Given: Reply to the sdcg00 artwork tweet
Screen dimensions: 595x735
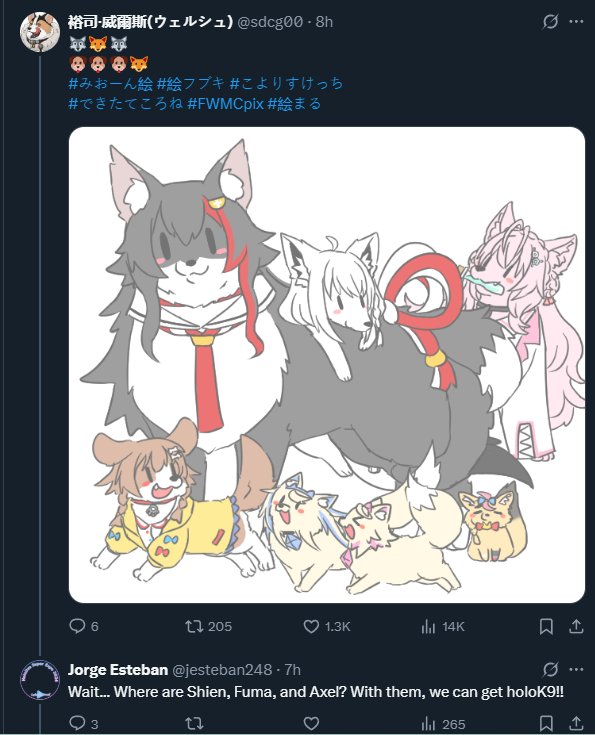Looking at the screenshot, I should [x=84, y=626].
